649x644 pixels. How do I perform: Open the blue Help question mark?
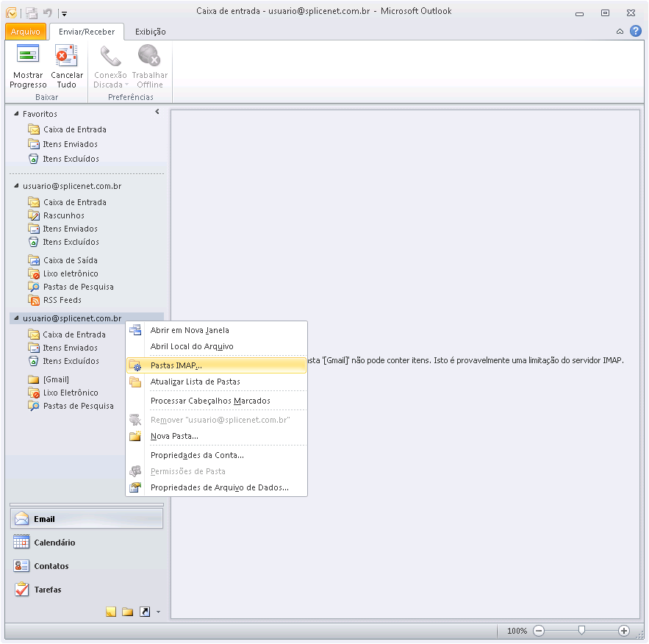635,31
